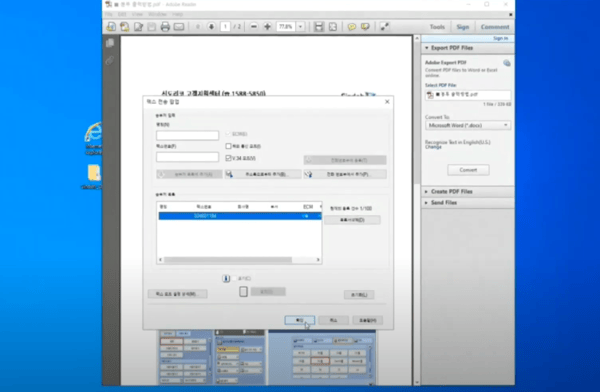The image size is (600, 392).
Task: Open the Convert To Microsoft Word dropdown
Action: tap(468, 125)
